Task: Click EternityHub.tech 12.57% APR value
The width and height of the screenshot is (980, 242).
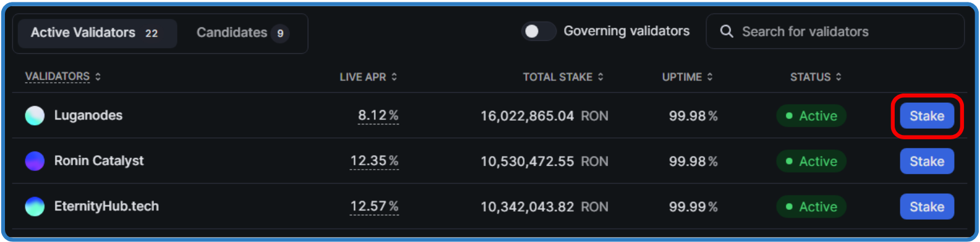Action: tap(374, 207)
